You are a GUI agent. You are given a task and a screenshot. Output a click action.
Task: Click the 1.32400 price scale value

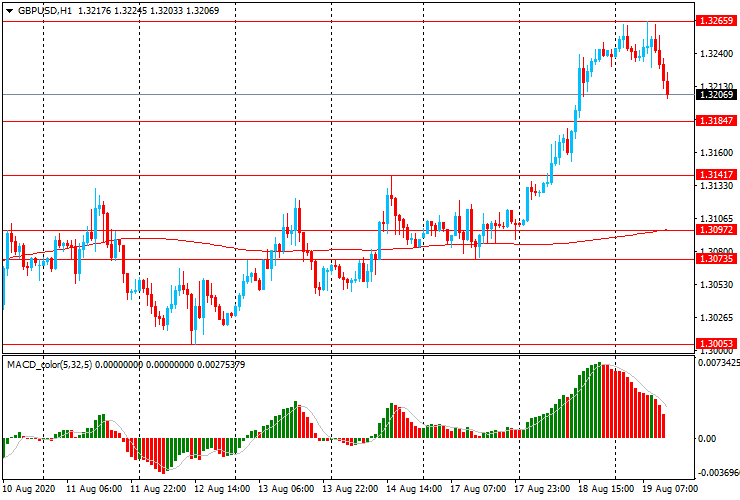(716, 54)
